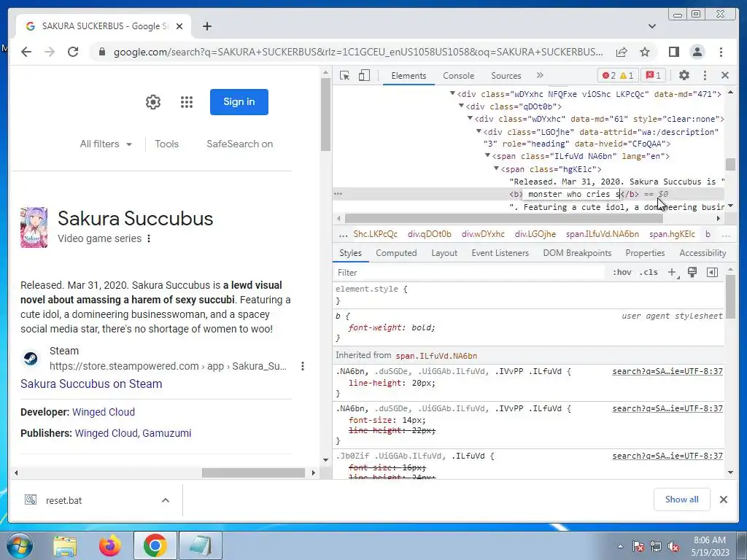Click the Sakura Succubus game thumbnail
The height and width of the screenshot is (560, 747).
click(x=34, y=227)
